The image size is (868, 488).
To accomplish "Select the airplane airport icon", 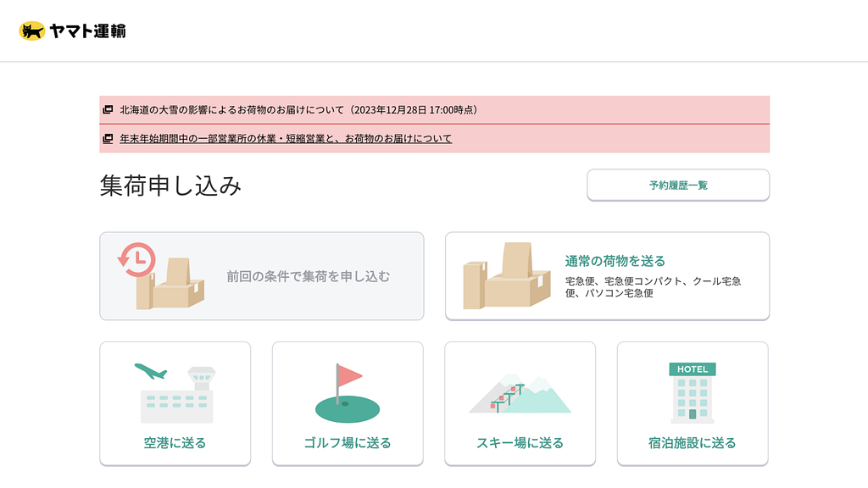I will coord(174,391).
